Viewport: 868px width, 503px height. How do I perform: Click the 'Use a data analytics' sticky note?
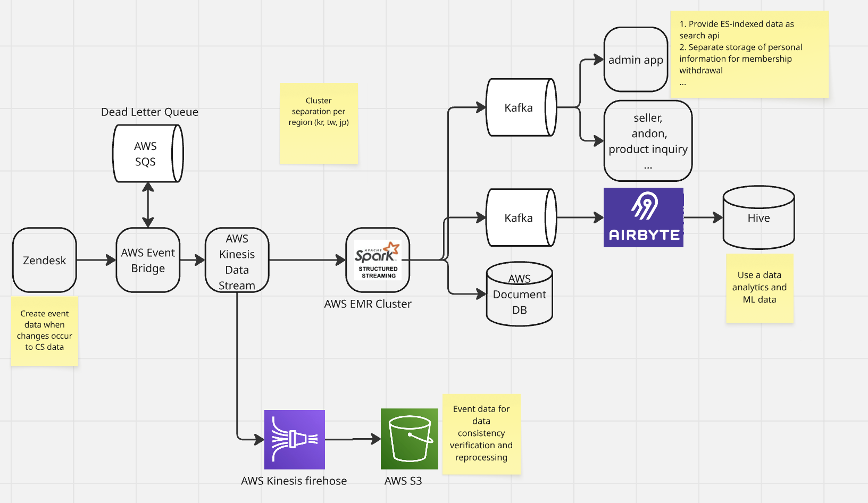pyautogui.click(x=759, y=288)
